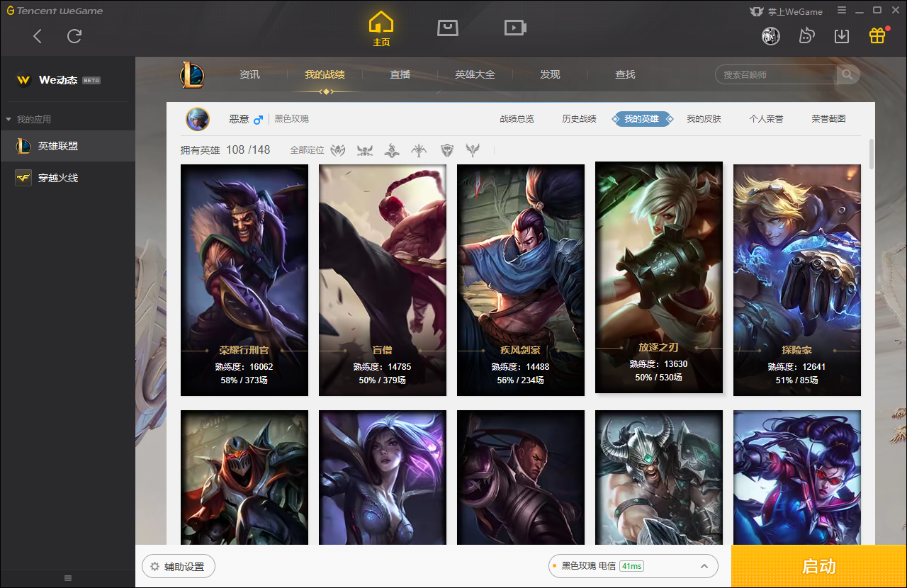Select 全部定位 filter
This screenshot has height=588, width=907.
point(307,150)
